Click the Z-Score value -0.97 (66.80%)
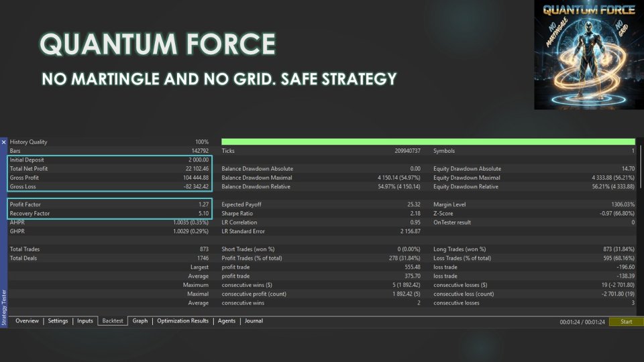This screenshot has width=644, height=362. coord(617,213)
